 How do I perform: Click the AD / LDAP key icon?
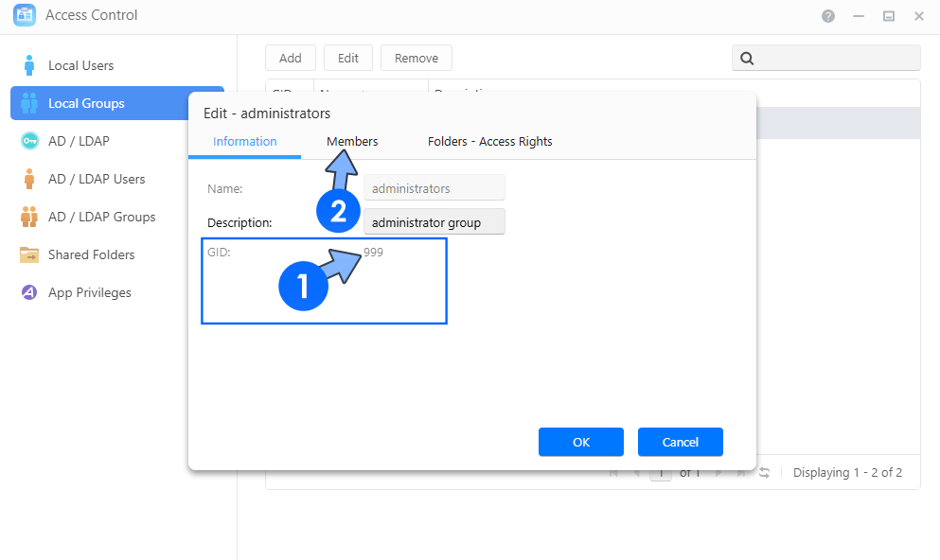coord(28,141)
